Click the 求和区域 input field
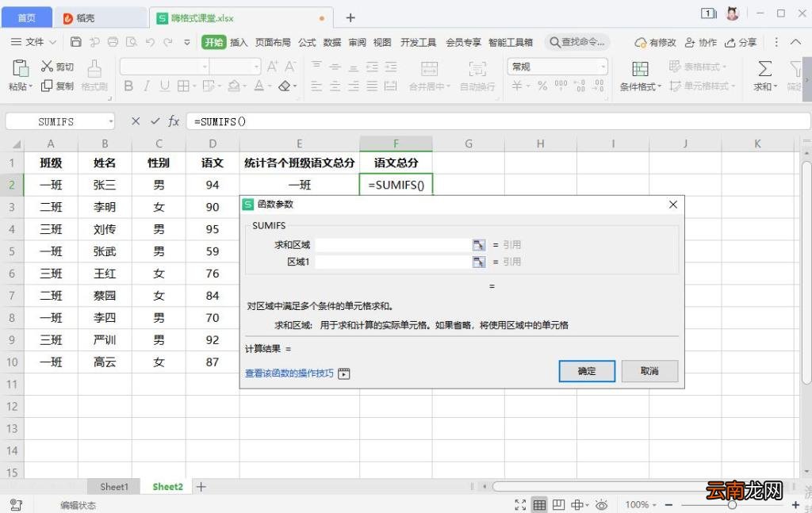 click(393, 245)
